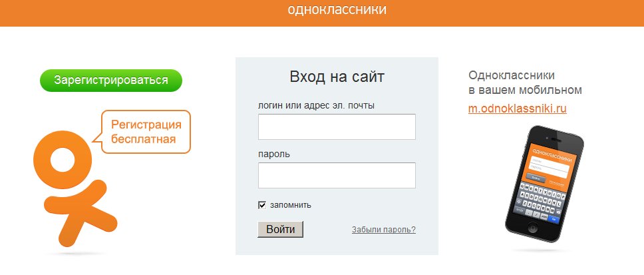Open the m.odnoklassniki.ru link
Screen dimensions: 644x275
point(518,109)
